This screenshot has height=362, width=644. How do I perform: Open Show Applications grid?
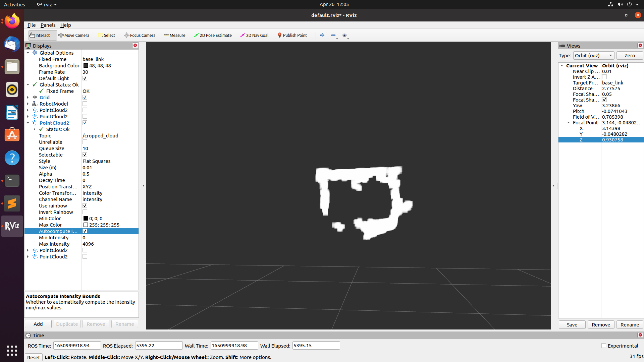[x=12, y=351]
